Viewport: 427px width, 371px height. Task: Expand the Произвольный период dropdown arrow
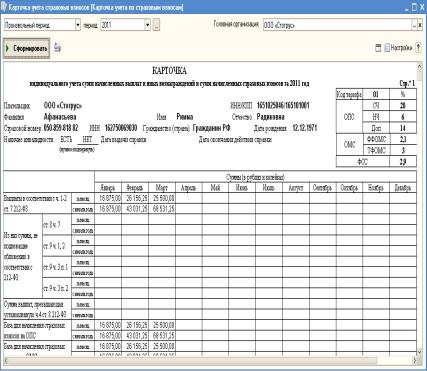(x=78, y=25)
